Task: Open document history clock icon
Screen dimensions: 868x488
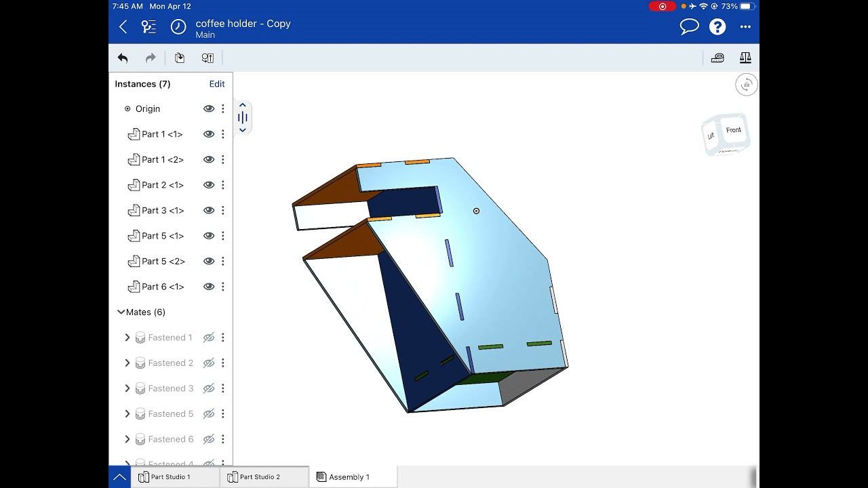Action: (178, 26)
